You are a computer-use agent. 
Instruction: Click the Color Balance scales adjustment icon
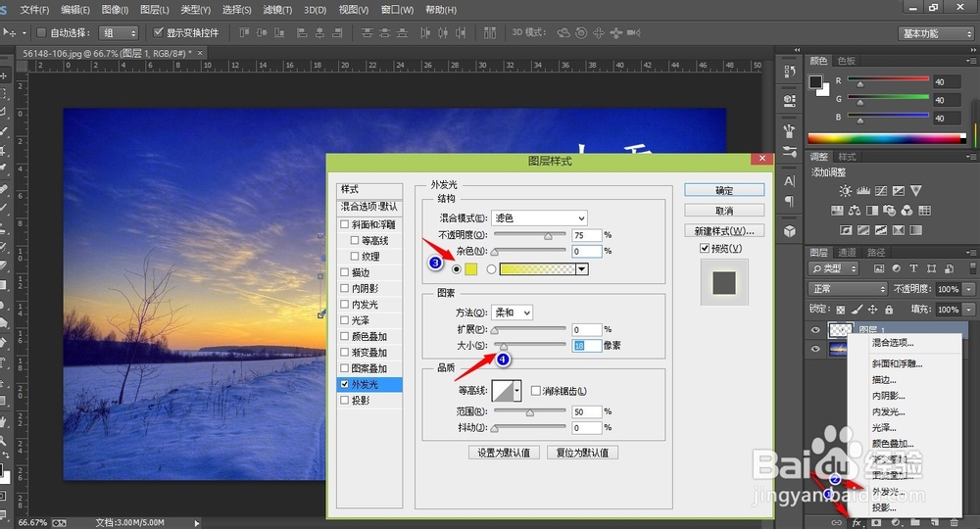[x=855, y=211]
